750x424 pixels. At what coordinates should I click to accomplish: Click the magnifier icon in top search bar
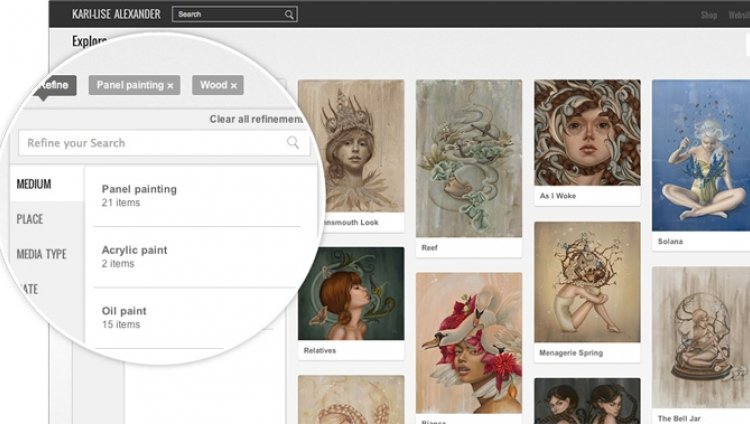289,15
